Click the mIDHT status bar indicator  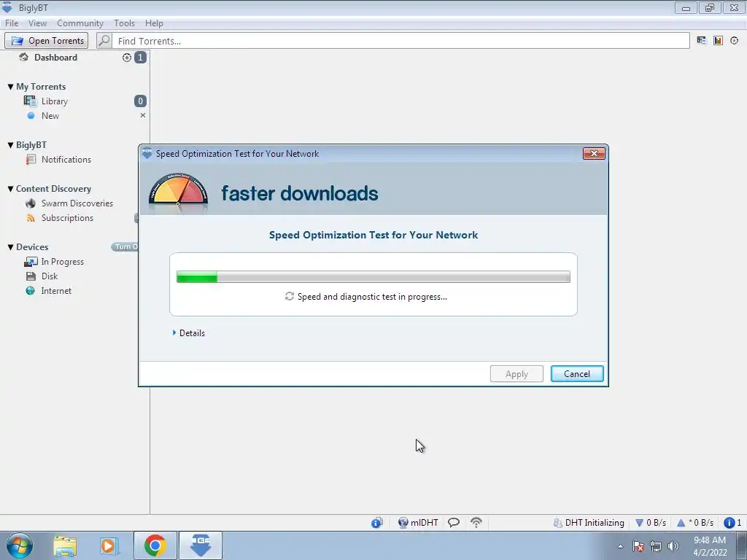pyautogui.click(x=418, y=522)
